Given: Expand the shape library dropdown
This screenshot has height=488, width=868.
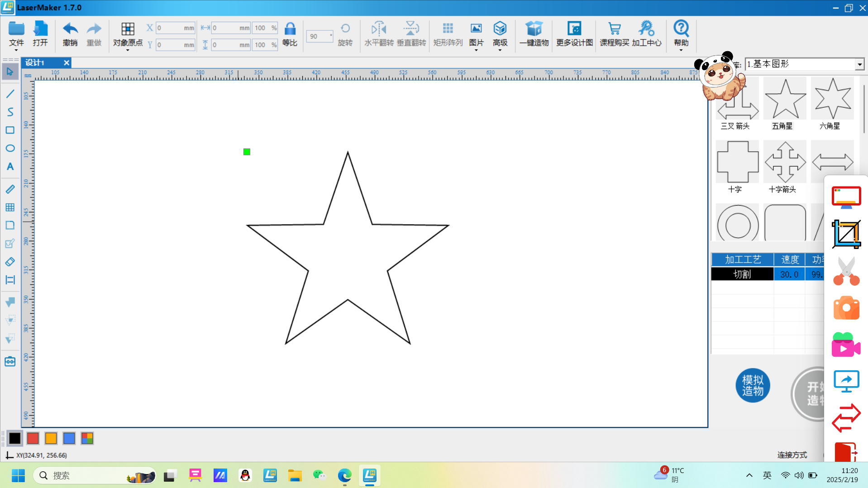Looking at the screenshot, I should click(859, 64).
